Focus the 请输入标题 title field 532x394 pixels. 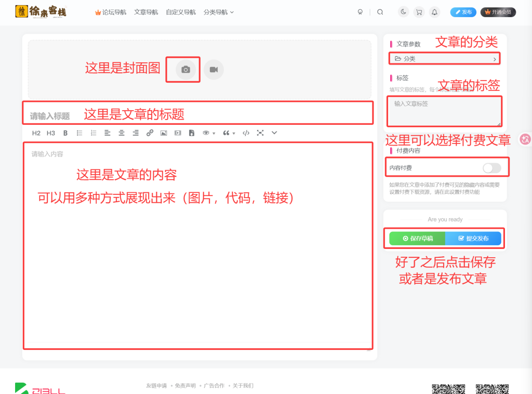198,116
